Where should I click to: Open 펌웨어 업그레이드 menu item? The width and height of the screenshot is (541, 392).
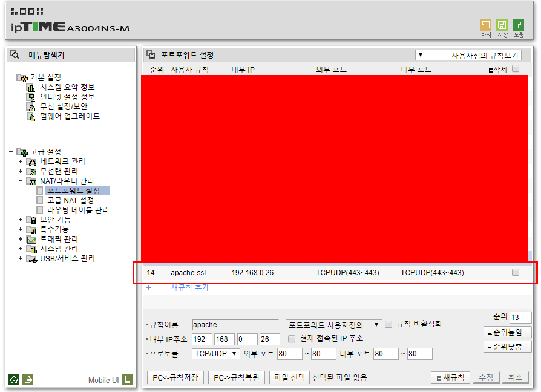coord(70,116)
